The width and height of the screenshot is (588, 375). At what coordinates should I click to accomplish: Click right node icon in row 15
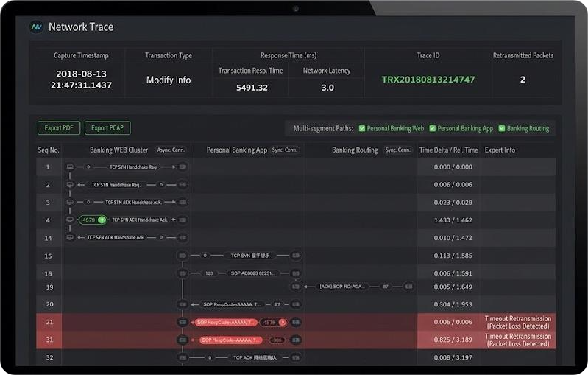296,256
